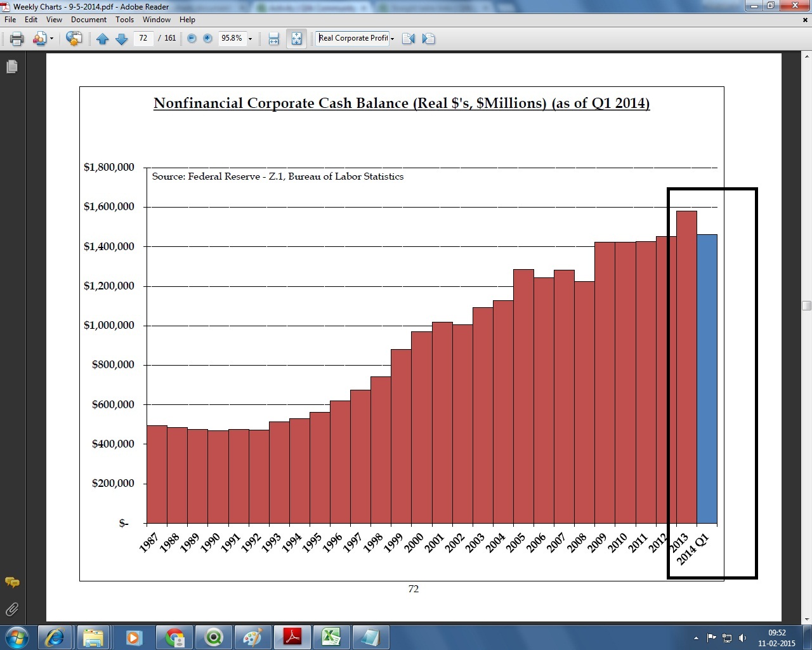Click the page number 72 below chart

pyautogui.click(x=414, y=589)
